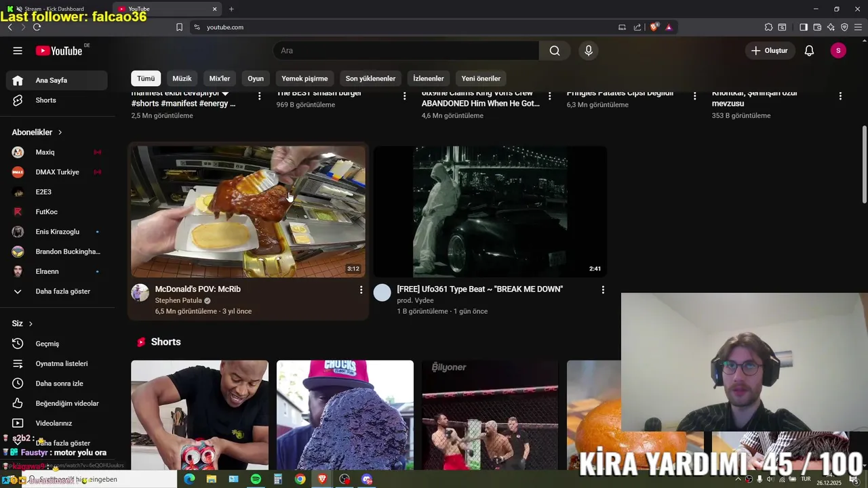Open the E2E3 channel subscription
This screenshot has height=488, width=868.
(57, 192)
